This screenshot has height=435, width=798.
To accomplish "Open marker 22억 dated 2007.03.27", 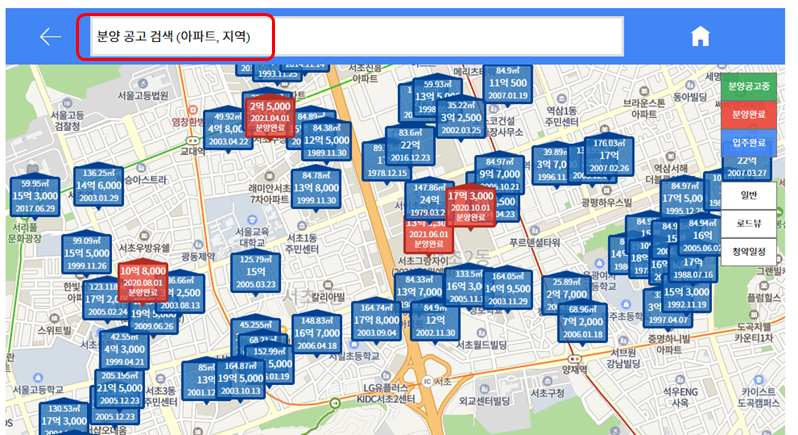I will (747, 167).
